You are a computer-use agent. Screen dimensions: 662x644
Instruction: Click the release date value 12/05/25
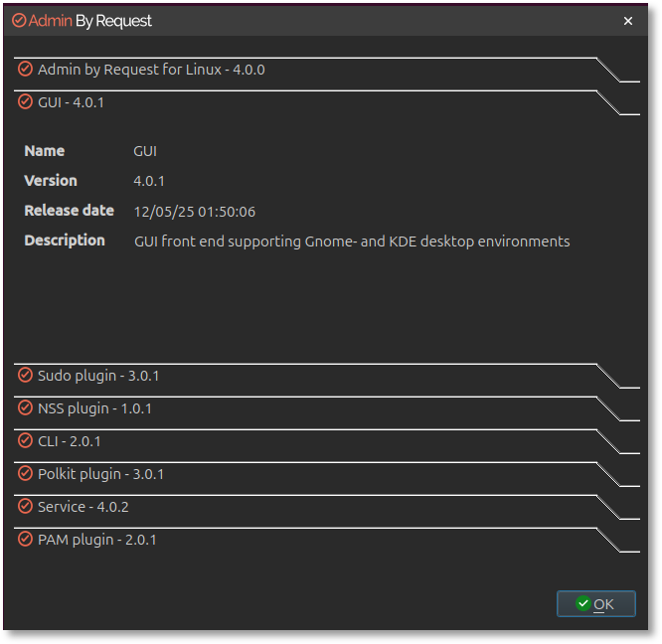pyautogui.click(x=195, y=211)
